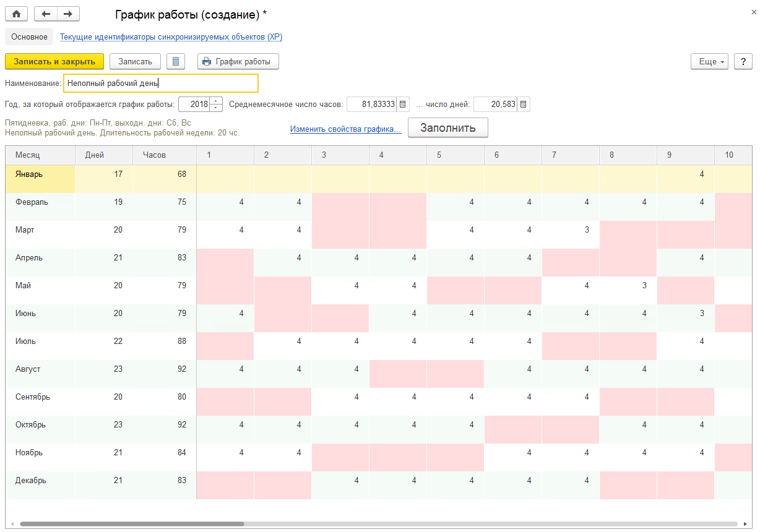The width and height of the screenshot is (760, 532).
Task: Open calculator icon for число дней
Action: tap(524, 105)
